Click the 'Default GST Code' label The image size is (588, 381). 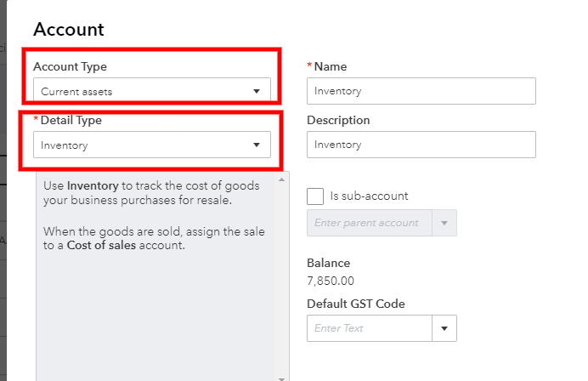pyautogui.click(x=355, y=304)
